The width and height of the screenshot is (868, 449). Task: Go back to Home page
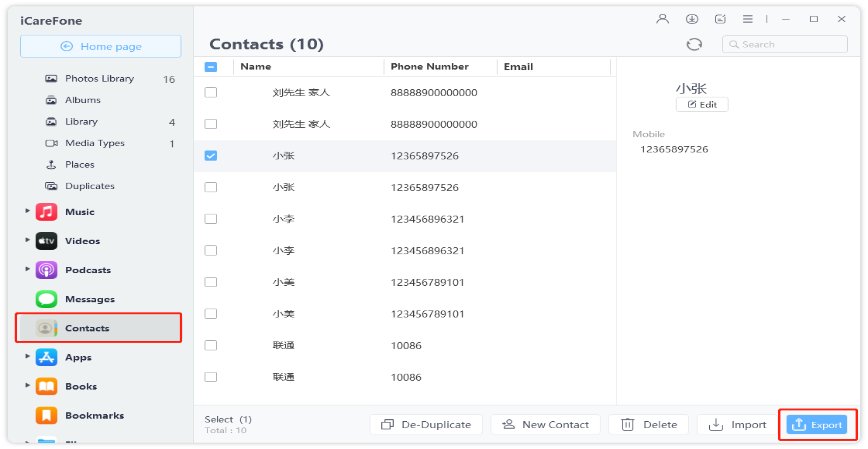pyautogui.click(x=101, y=47)
